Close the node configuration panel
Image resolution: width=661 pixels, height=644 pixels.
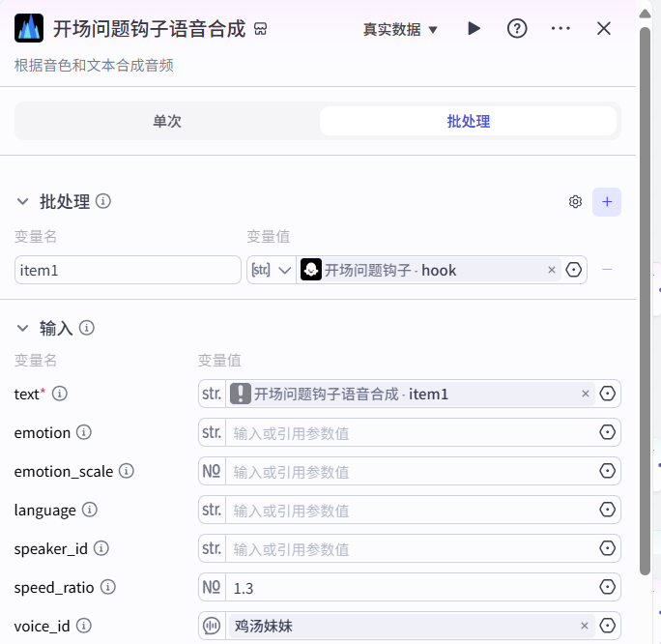pos(604,29)
